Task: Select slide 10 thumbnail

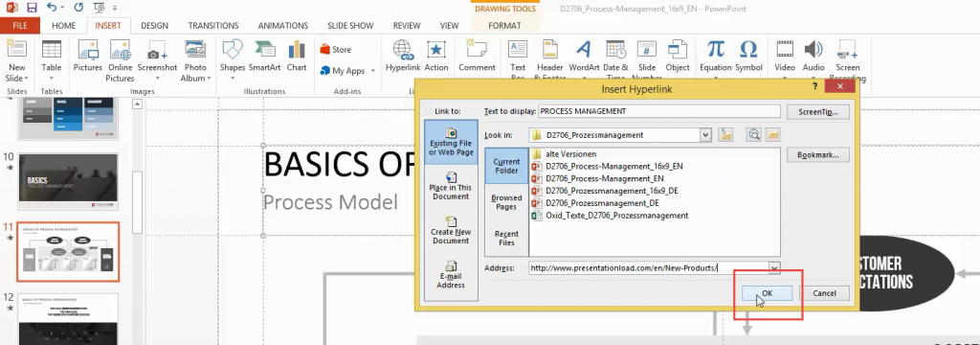Action: click(68, 181)
